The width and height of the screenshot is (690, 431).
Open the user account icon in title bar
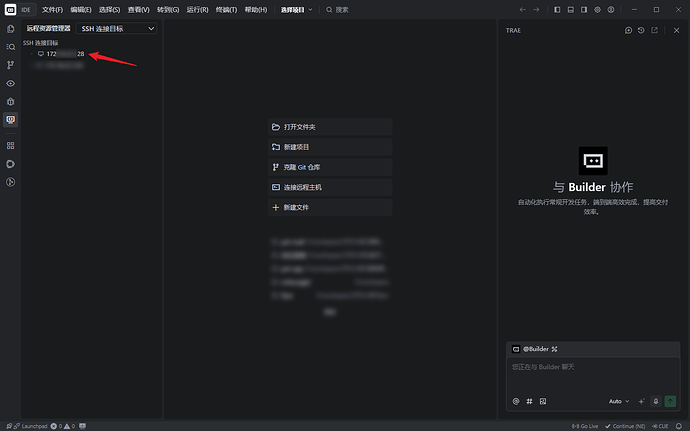pyautogui.click(x=611, y=9)
